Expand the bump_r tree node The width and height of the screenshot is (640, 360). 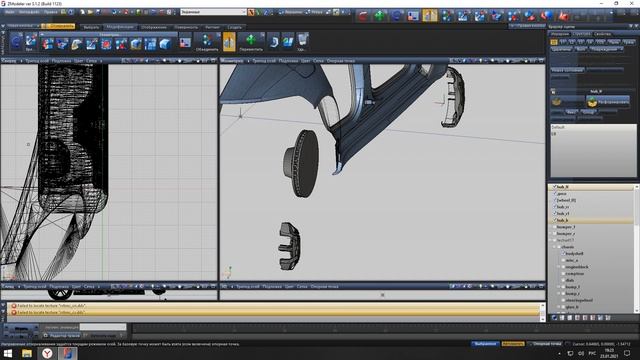tap(559, 293)
